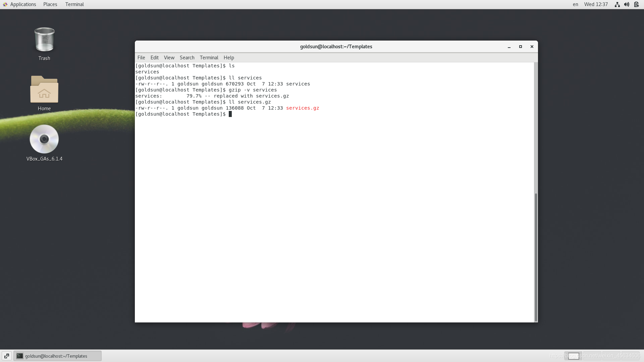Click the volume/speaker icon
This screenshot has height=362, width=644.
[x=627, y=4]
